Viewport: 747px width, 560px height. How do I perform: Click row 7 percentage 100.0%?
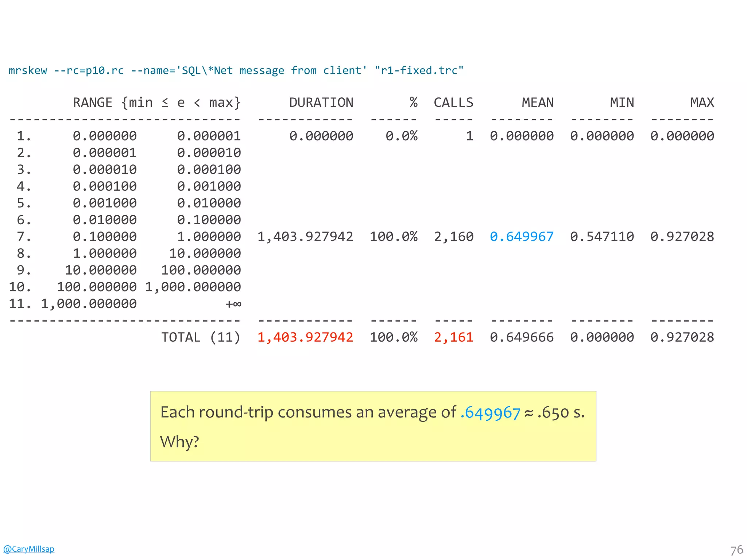coord(393,237)
